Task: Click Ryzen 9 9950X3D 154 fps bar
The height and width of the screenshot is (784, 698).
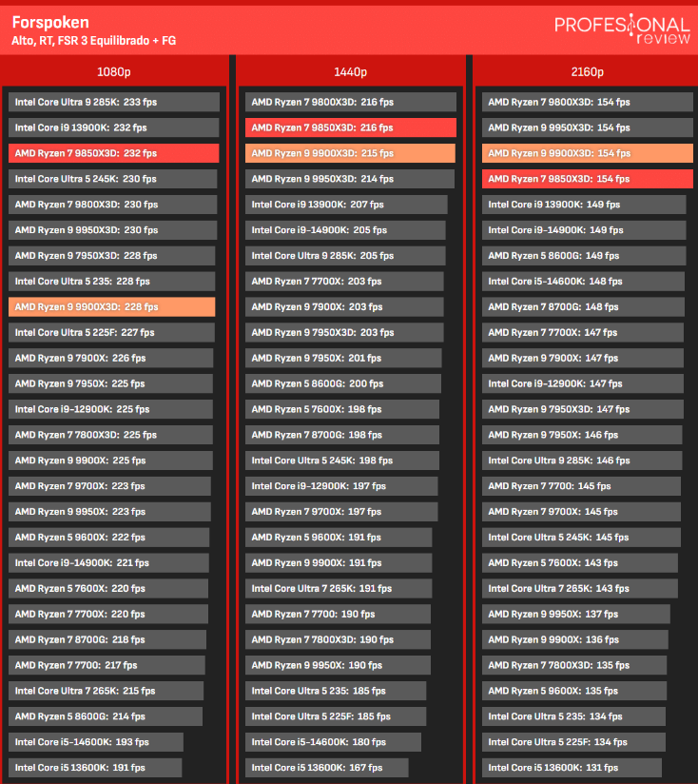Action: tap(587, 127)
